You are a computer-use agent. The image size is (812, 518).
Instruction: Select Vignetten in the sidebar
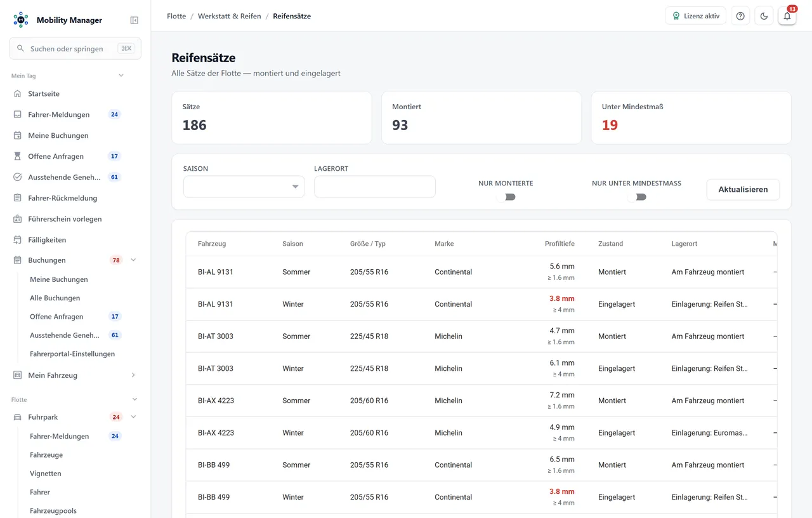click(46, 474)
